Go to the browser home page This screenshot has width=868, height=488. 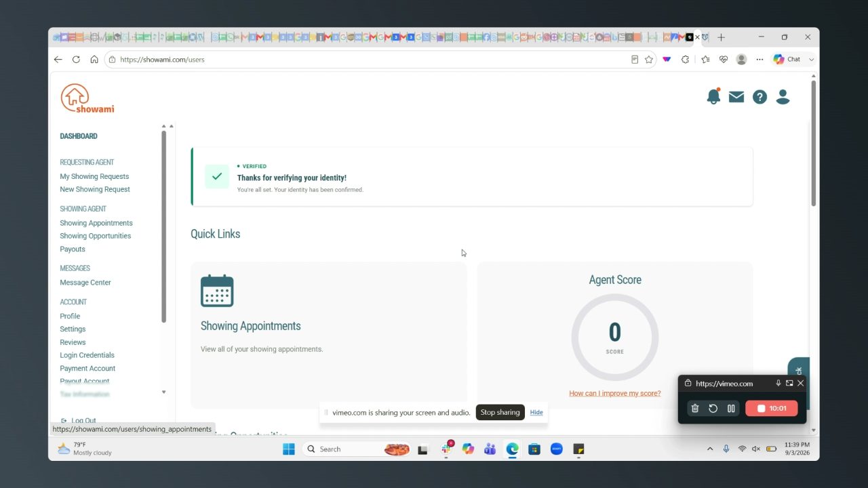[94, 60]
